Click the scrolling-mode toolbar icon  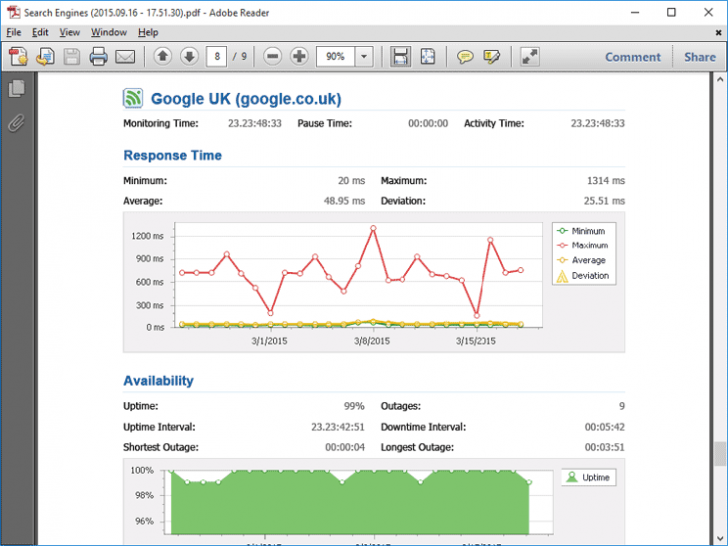400,57
